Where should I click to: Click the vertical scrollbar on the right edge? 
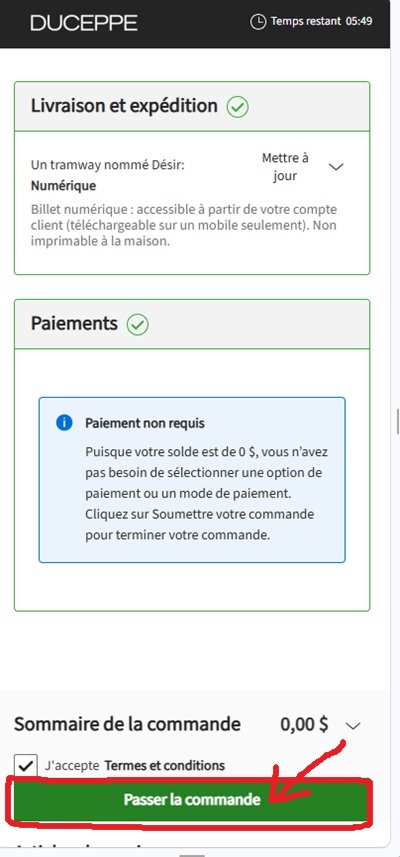click(398, 421)
